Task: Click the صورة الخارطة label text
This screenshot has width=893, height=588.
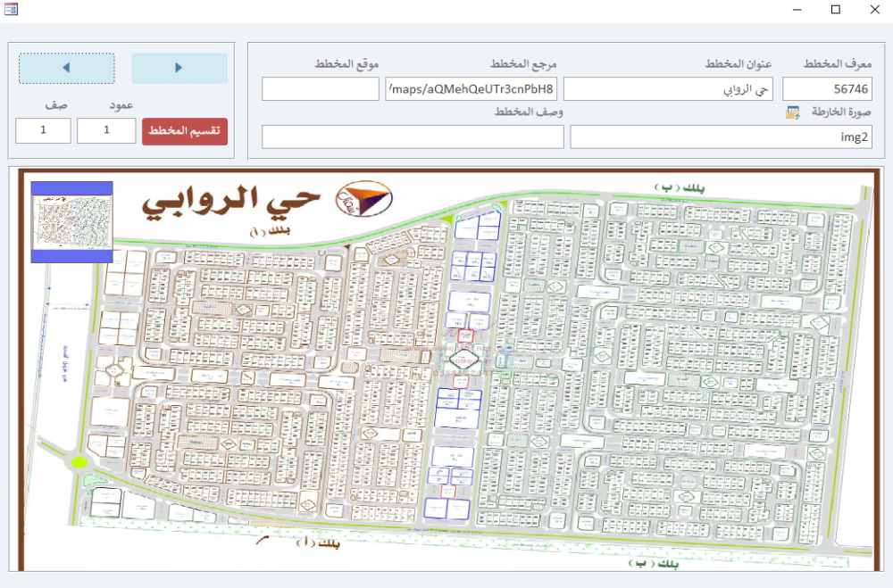Action: click(842, 112)
